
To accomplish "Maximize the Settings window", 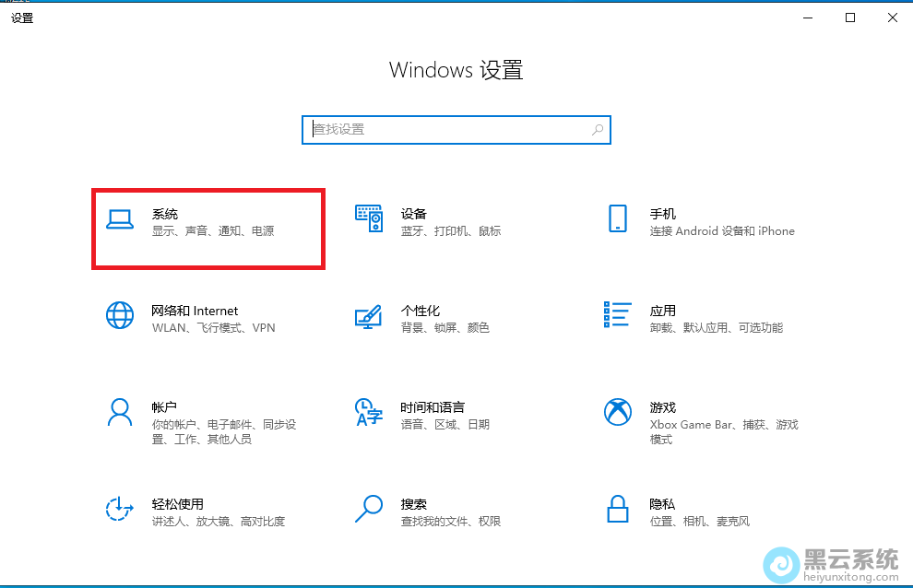I will tap(850, 18).
